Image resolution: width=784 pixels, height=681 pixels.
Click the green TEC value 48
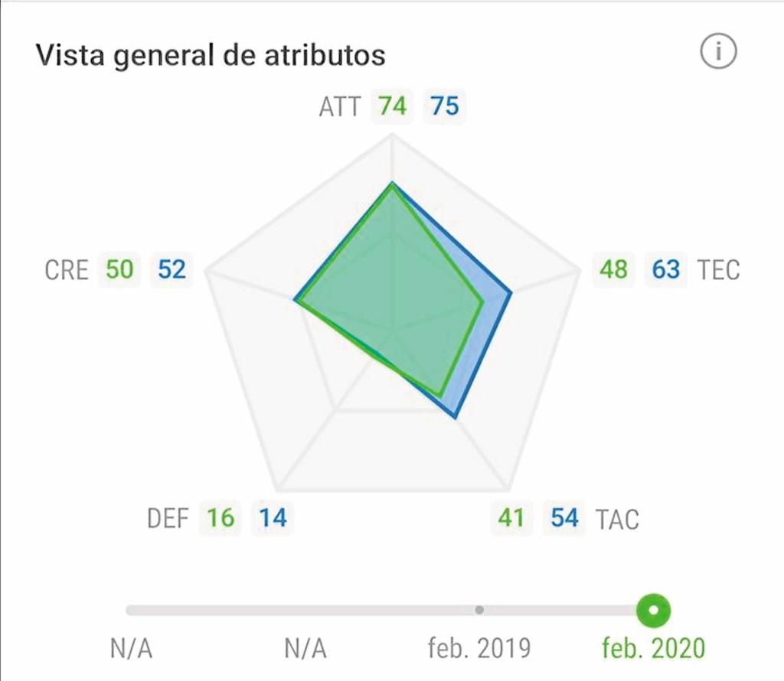pos(613,269)
